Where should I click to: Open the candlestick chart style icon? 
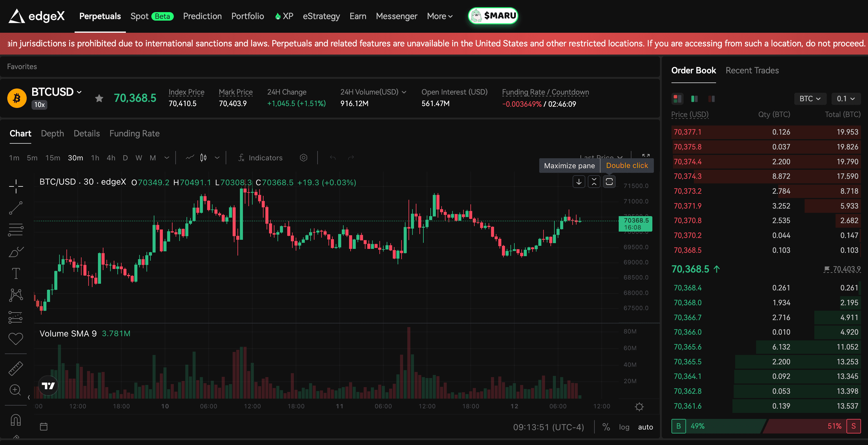point(203,158)
